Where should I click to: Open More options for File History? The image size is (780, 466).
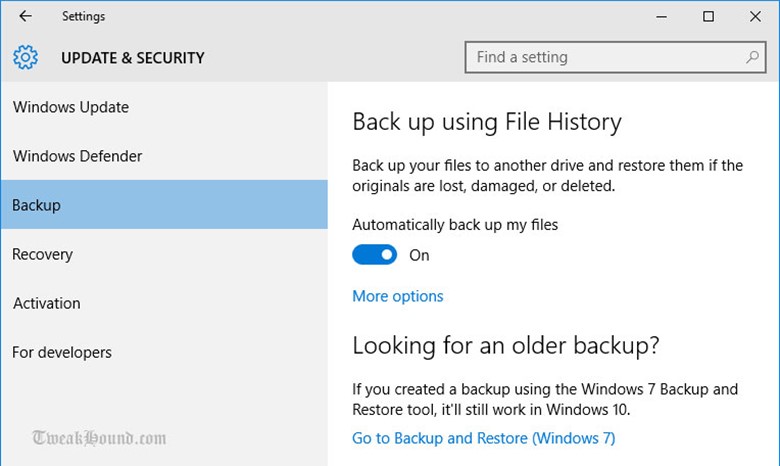pos(397,296)
